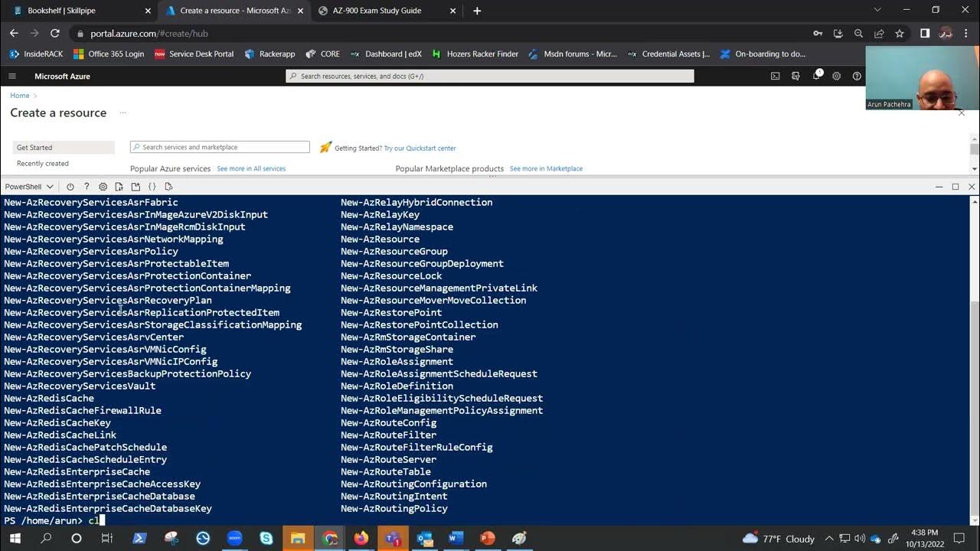This screenshot has height=551, width=980.
Task: Click New-AzResourceGroup in the terminal output
Action: (394, 252)
